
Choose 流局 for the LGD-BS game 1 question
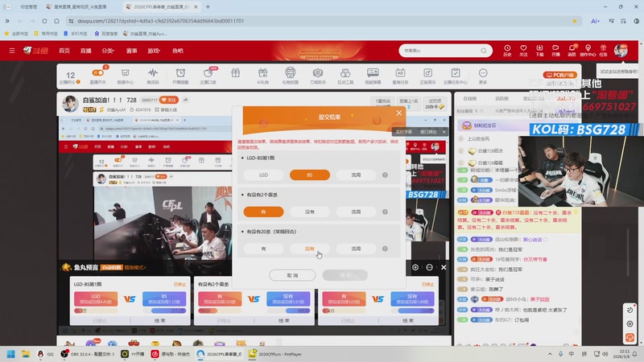(356, 175)
